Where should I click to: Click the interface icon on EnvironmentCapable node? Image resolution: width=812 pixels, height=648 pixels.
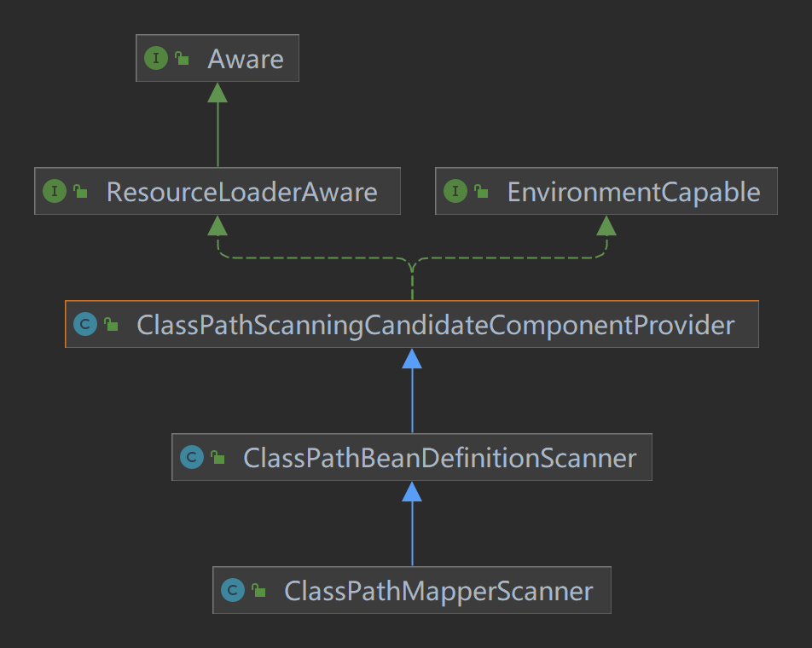[x=455, y=191]
